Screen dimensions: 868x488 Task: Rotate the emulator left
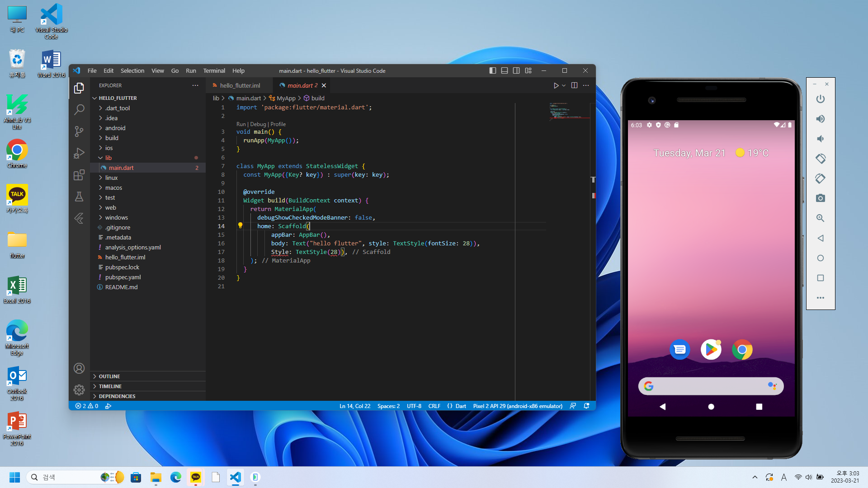click(821, 159)
